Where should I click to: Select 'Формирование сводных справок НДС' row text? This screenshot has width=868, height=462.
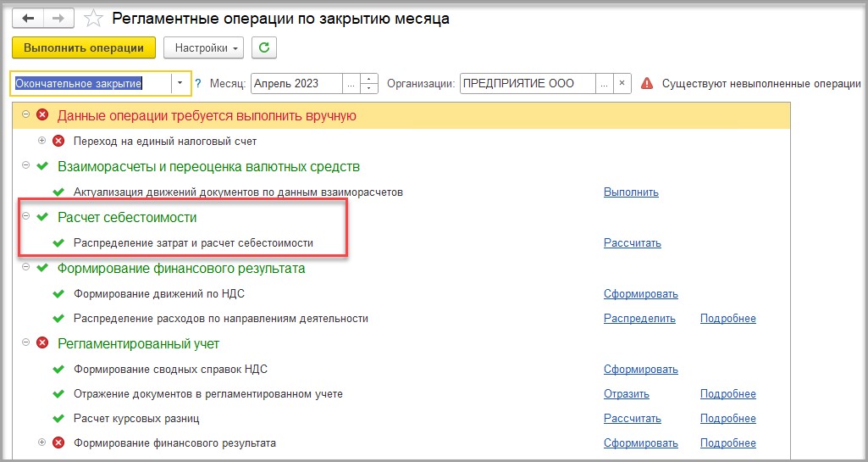coord(170,369)
